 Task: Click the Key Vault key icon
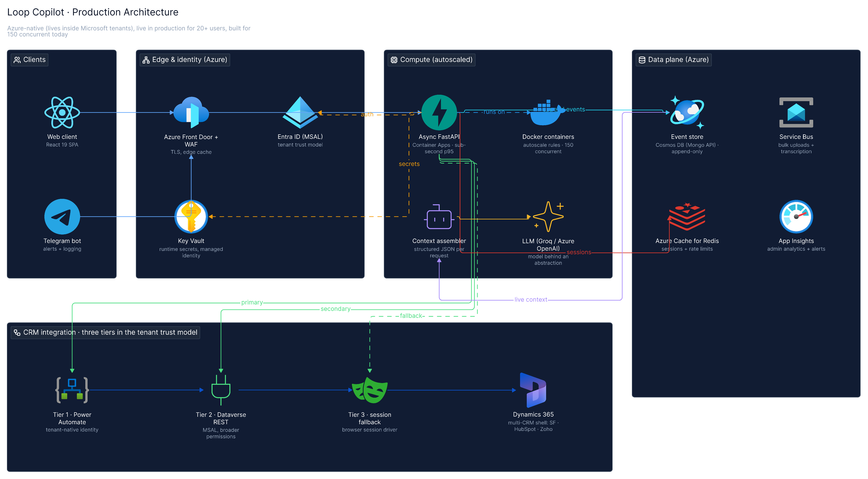[x=191, y=217]
